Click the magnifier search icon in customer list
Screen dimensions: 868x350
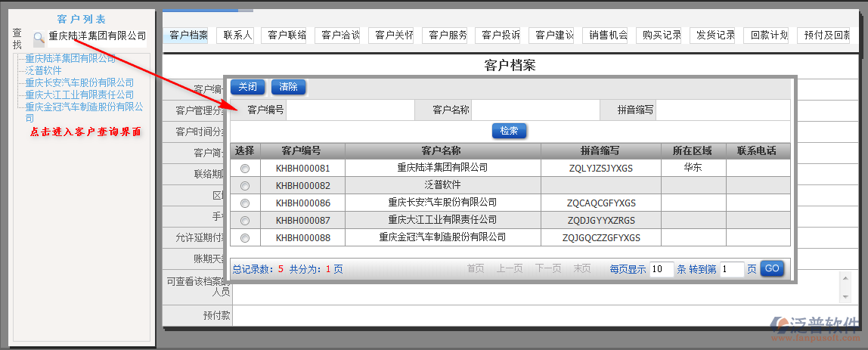[x=39, y=37]
